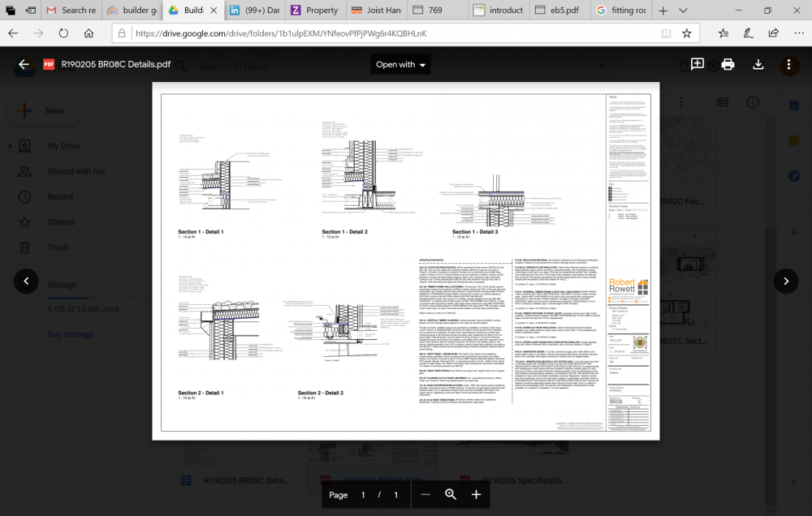Open the 'Open with' dropdown
The width and height of the screenshot is (812, 516).
[400, 65]
